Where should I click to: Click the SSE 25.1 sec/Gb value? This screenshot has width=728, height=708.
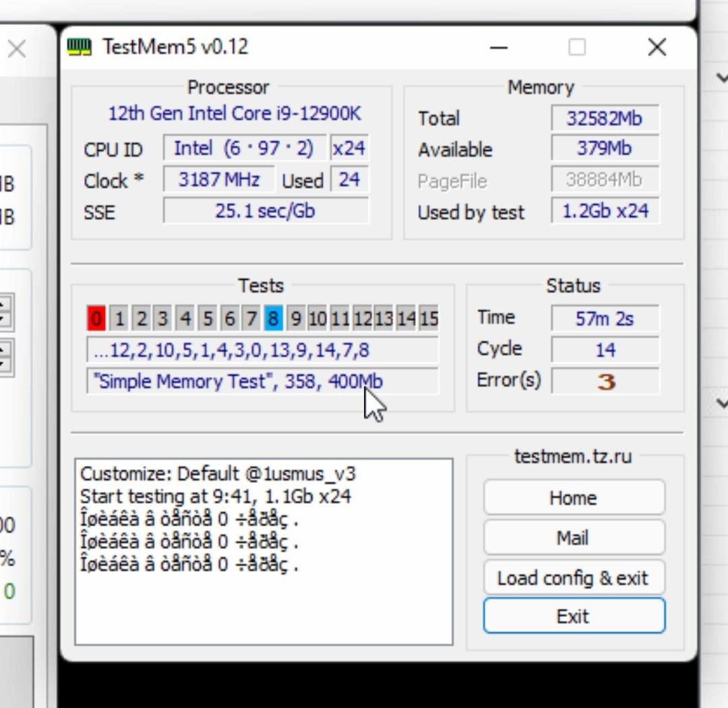[266, 211]
